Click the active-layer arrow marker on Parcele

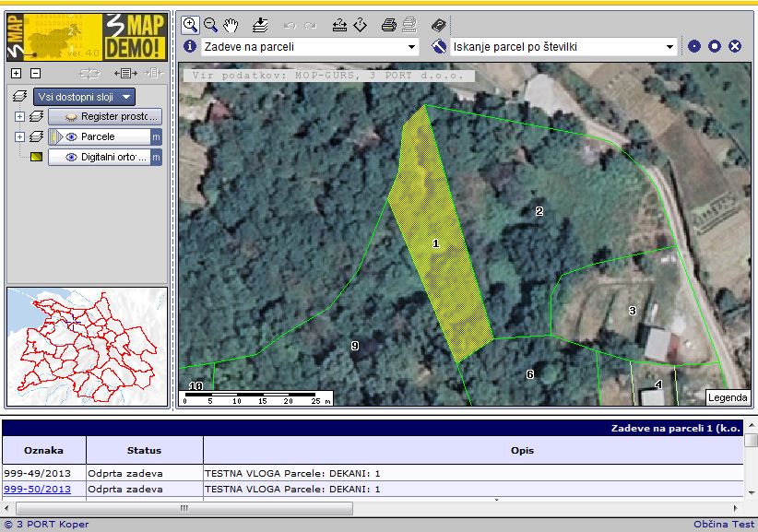pos(55,136)
